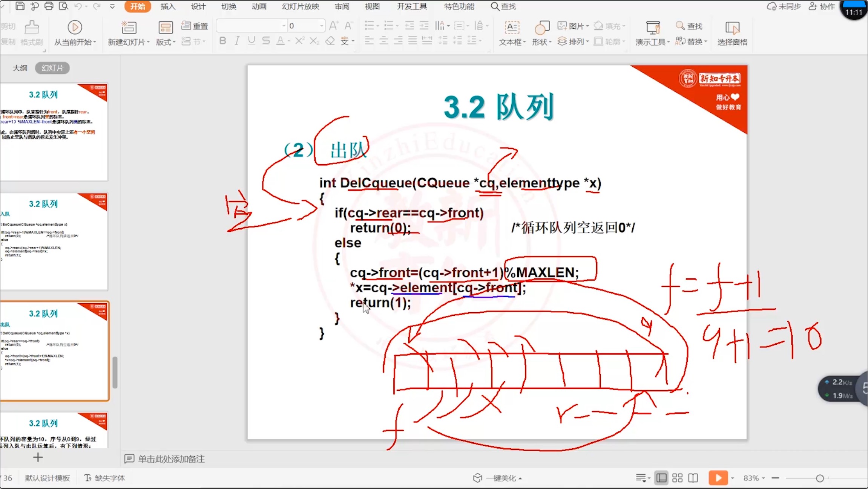This screenshot has height=489, width=868.
Task: Switch to the Design tab
Action: (198, 6)
